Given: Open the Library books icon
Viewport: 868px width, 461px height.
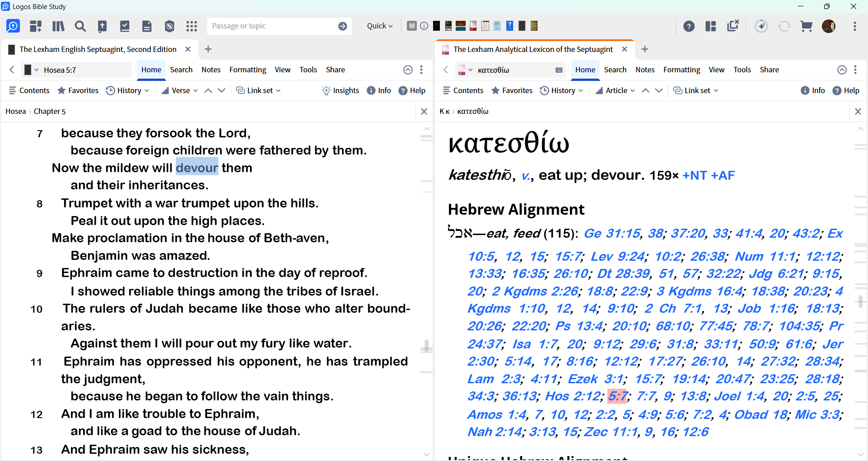Looking at the screenshot, I should point(58,26).
